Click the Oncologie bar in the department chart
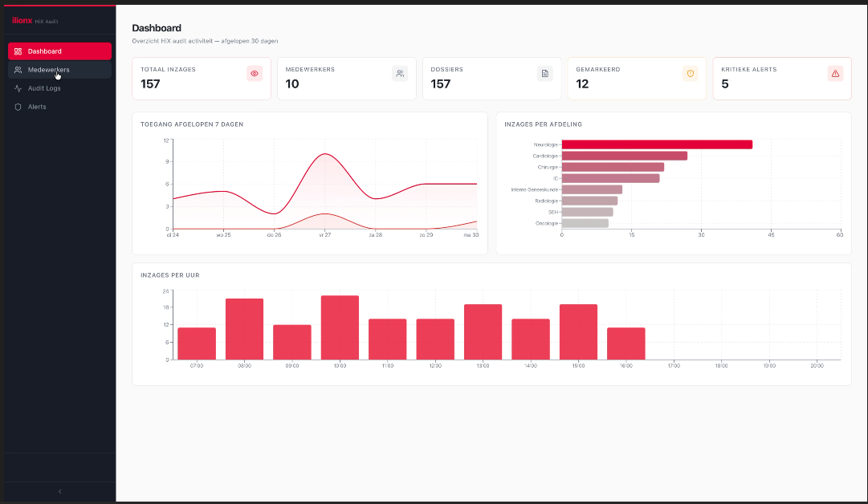The width and height of the screenshot is (868, 504). pyautogui.click(x=585, y=223)
